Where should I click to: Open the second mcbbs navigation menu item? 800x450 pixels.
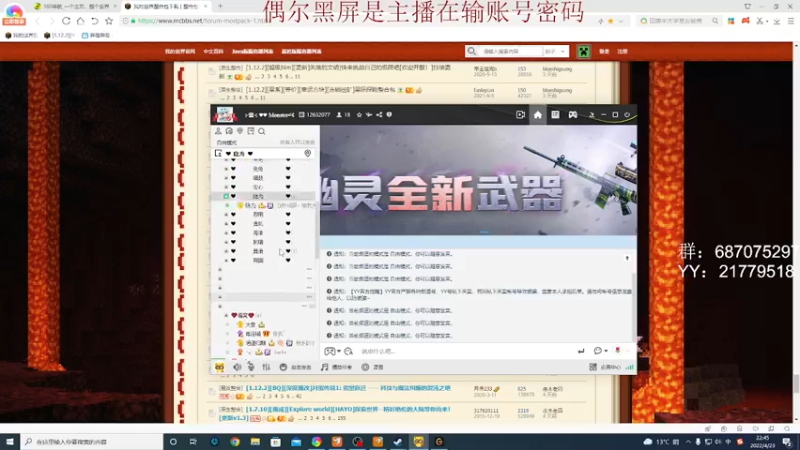(x=213, y=52)
